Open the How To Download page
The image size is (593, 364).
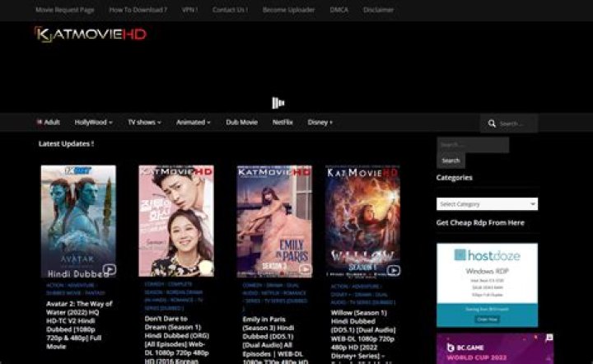138,10
